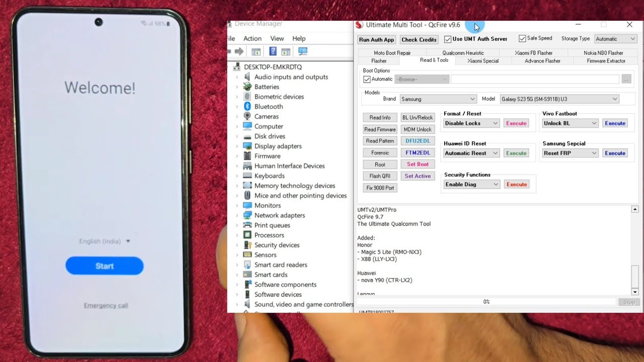The width and height of the screenshot is (644, 362).
Task: Switch to the Qualcomm Heuristic tab
Action: coord(463,53)
